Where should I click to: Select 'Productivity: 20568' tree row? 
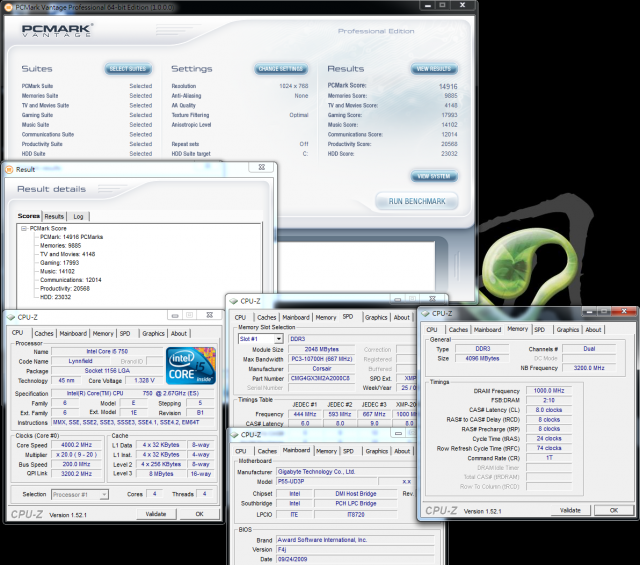(x=65, y=289)
